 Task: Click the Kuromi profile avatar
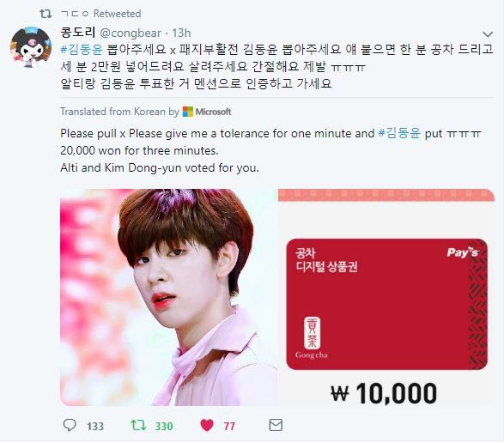pos(31,47)
